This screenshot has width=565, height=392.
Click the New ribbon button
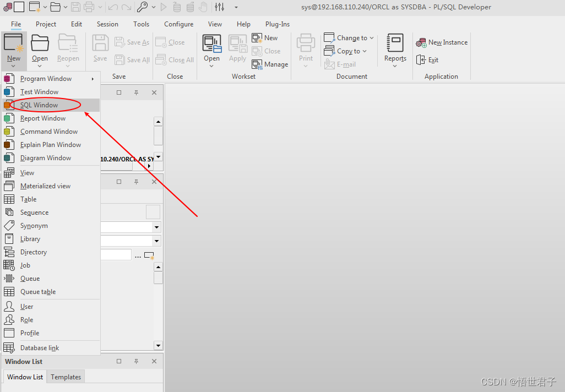pos(14,51)
